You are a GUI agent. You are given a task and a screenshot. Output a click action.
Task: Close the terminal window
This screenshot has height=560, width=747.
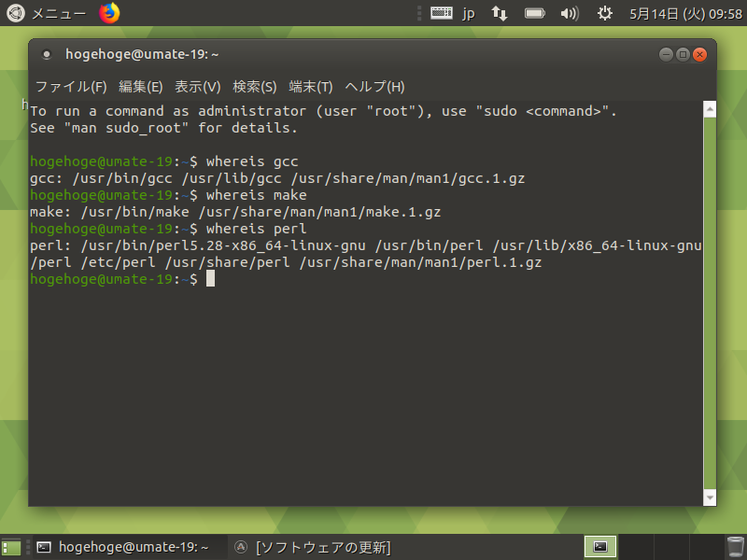699,55
